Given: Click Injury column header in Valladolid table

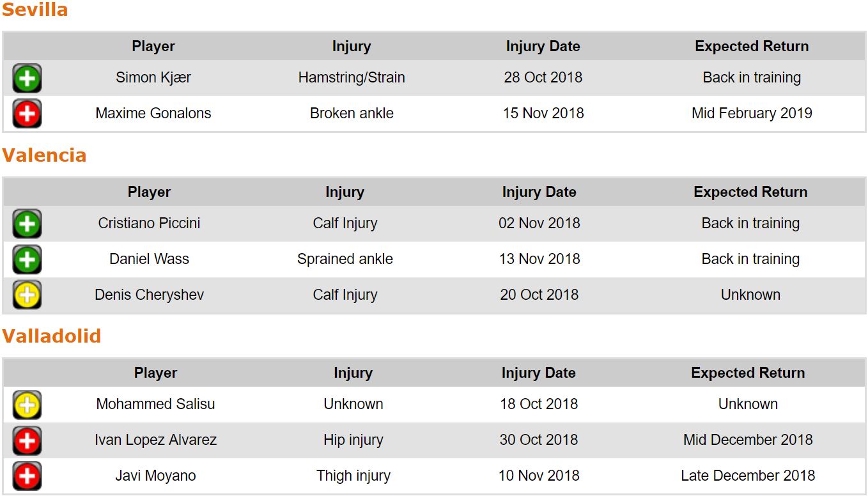Looking at the screenshot, I should 353,373.
